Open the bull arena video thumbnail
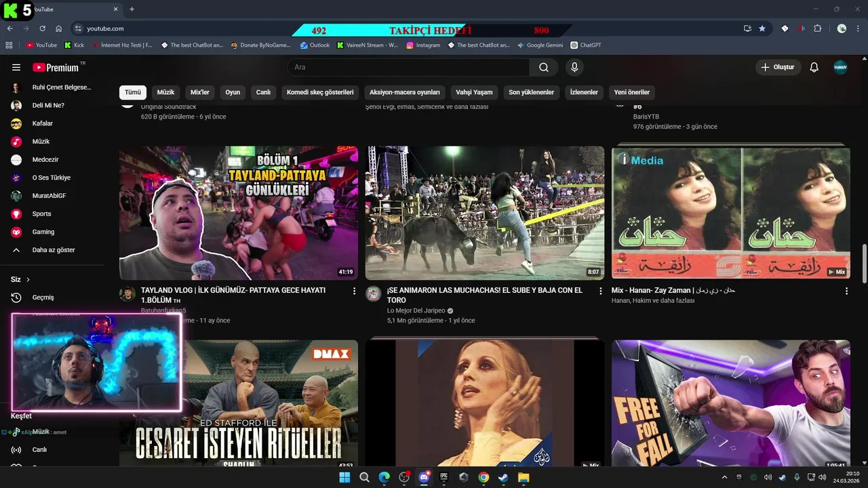The image size is (868, 488). [x=484, y=213]
